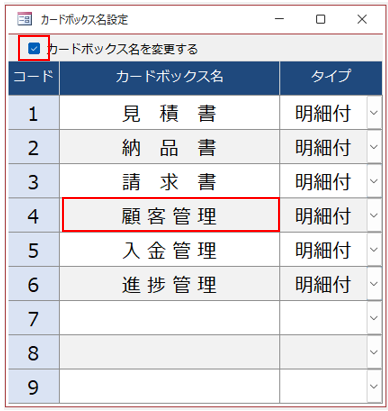Uncheck the カードボックス名を変更する checkbox
Viewport: 388px width, 411px height.
(34, 49)
